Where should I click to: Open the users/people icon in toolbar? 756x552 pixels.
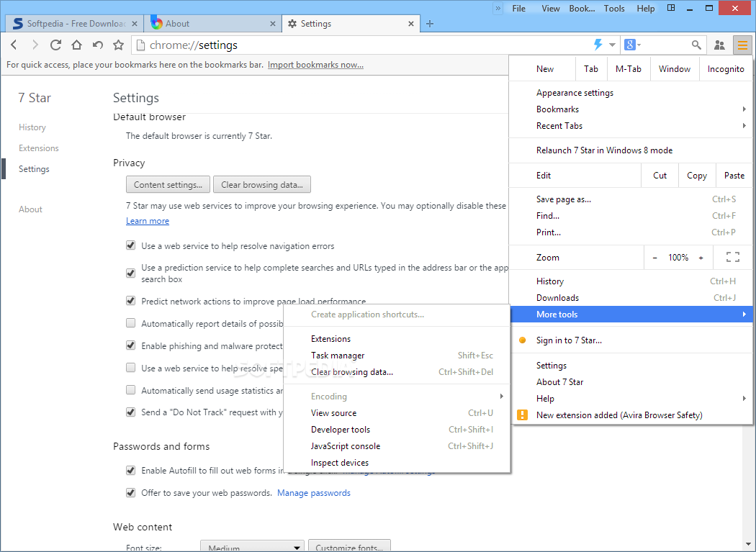point(719,45)
